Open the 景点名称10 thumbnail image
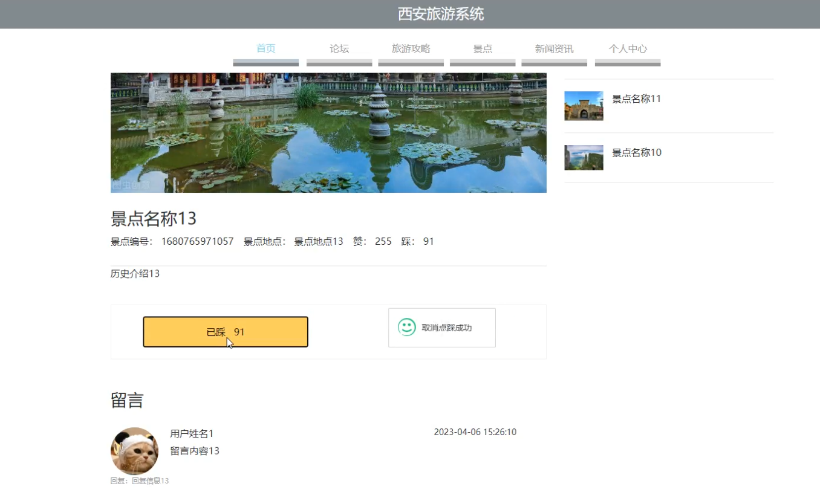Viewport: 820px width, 504px height. click(584, 157)
